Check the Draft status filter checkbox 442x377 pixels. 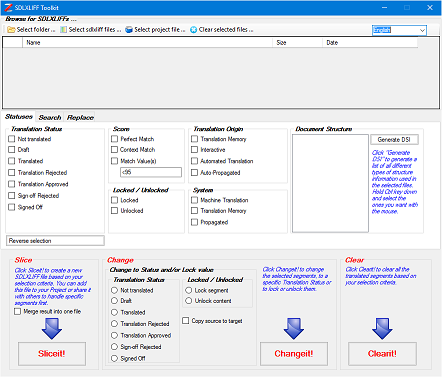pyautogui.click(x=12, y=149)
